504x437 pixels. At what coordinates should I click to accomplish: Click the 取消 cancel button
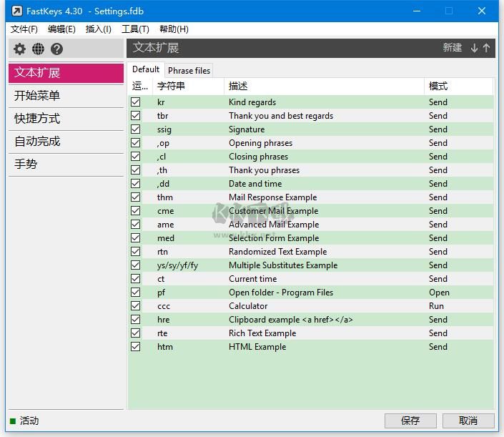coord(468,421)
